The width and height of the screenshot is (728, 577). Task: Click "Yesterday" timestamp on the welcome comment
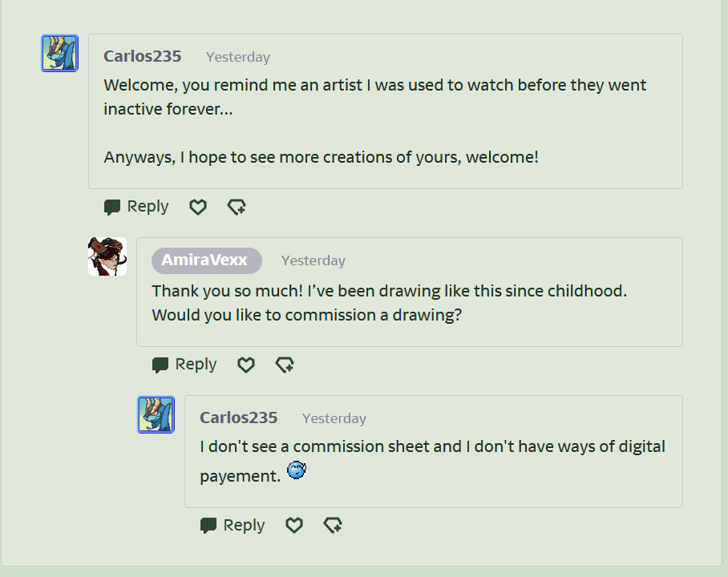[238, 57]
